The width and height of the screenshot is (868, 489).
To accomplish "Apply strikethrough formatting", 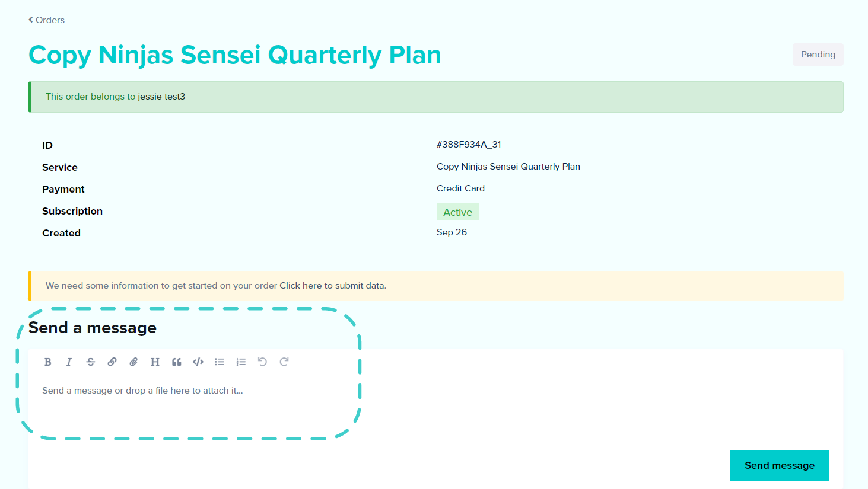I will pos(91,362).
